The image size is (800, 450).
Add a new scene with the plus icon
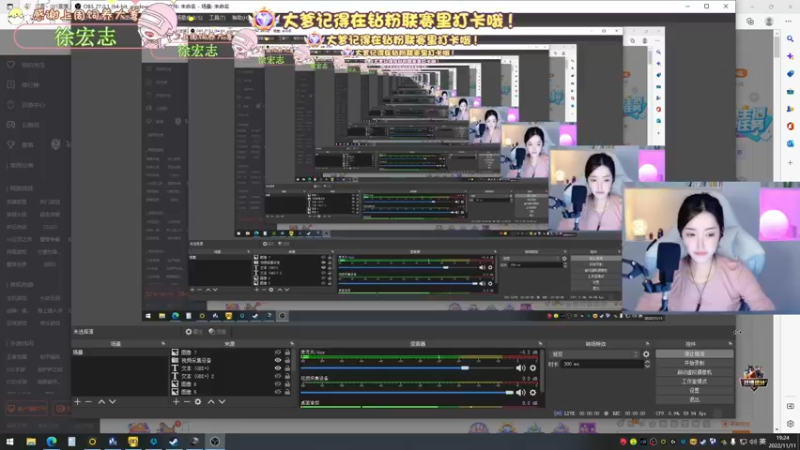[x=78, y=402]
